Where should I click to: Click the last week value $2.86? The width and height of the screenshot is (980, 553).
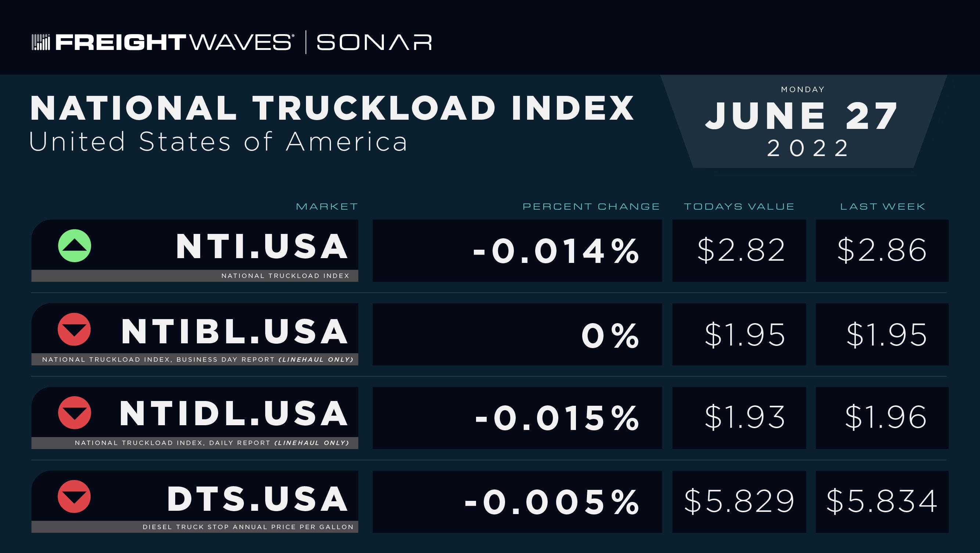882,251
